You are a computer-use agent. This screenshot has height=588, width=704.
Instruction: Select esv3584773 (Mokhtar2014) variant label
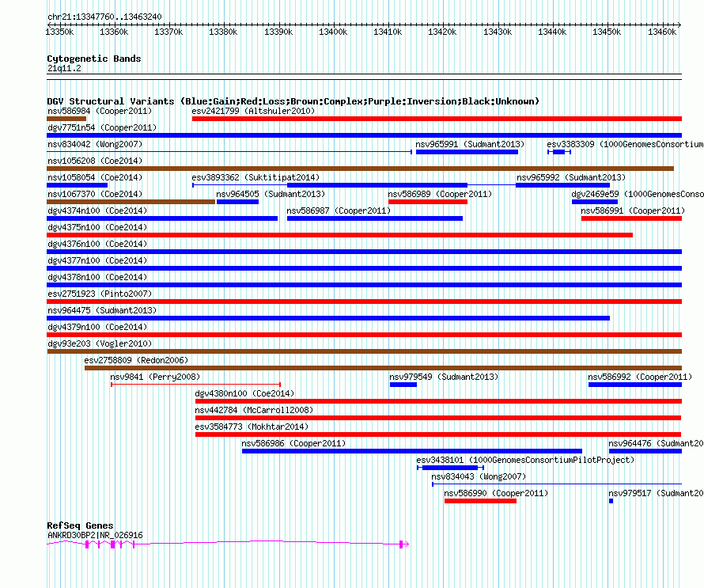[x=252, y=427]
